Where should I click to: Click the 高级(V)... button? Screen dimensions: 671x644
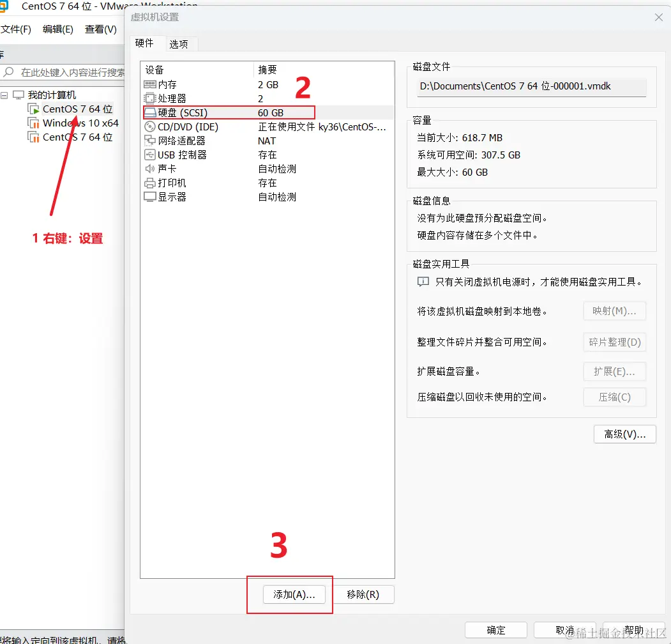point(625,434)
